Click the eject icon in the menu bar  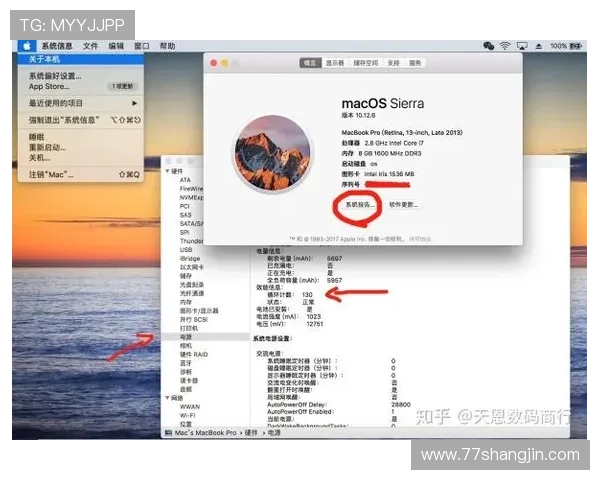click(539, 46)
